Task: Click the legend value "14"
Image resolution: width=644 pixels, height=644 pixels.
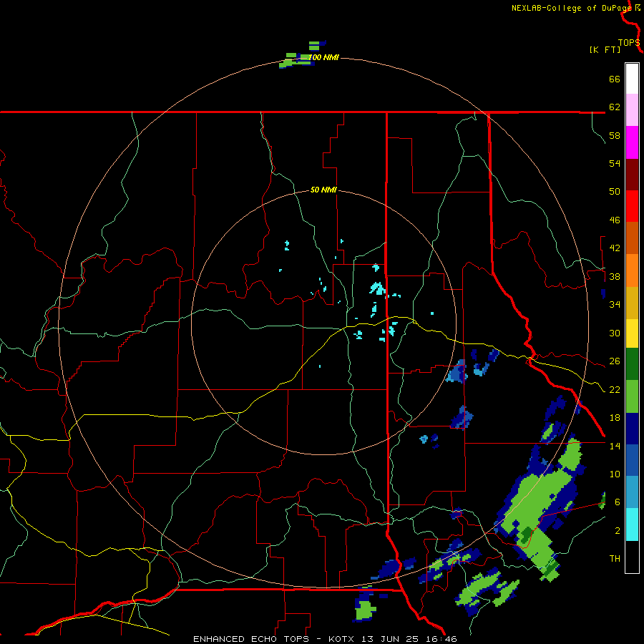Action: coord(615,446)
